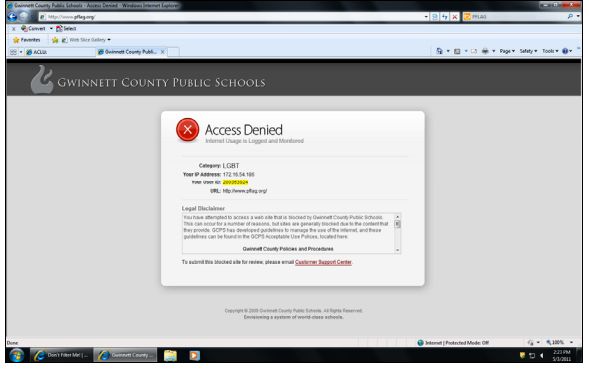Viewport: 589px width, 369px height.
Task: Click the highlighted user ID value
Action: [236, 182]
